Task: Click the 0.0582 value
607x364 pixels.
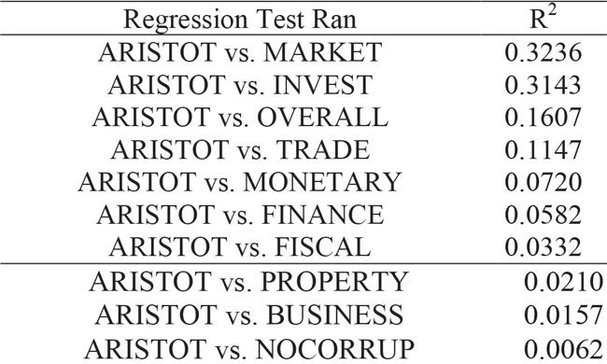Action: (543, 215)
